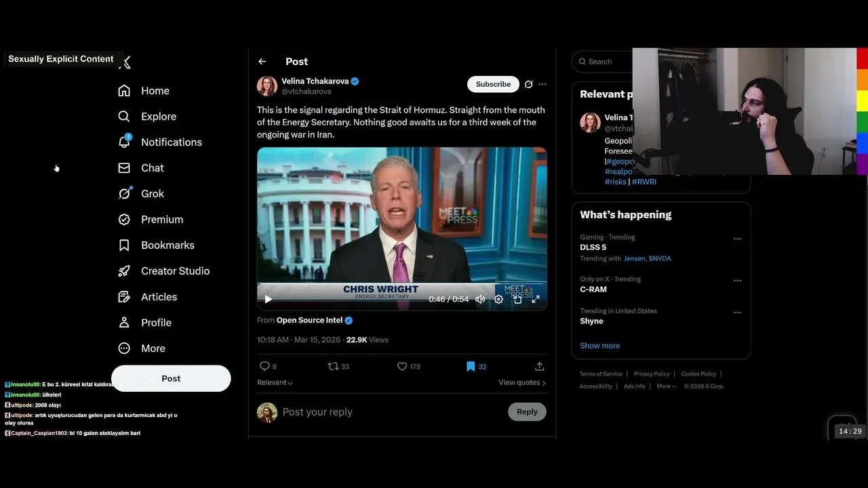Click the X logo in sidebar
The height and width of the screenshot is (488, 868).
(125, 62)
